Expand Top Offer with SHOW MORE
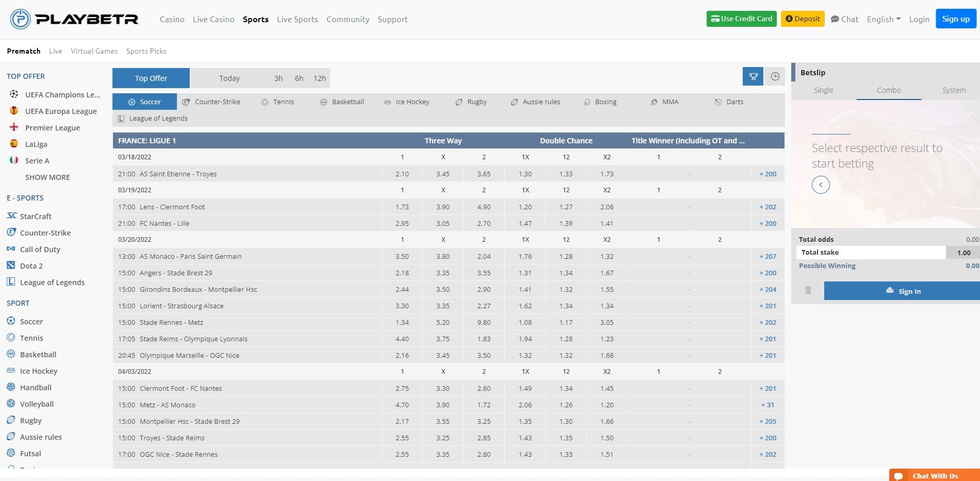Image resolution: width=980 pixels, height=481 pixels. 47,177
